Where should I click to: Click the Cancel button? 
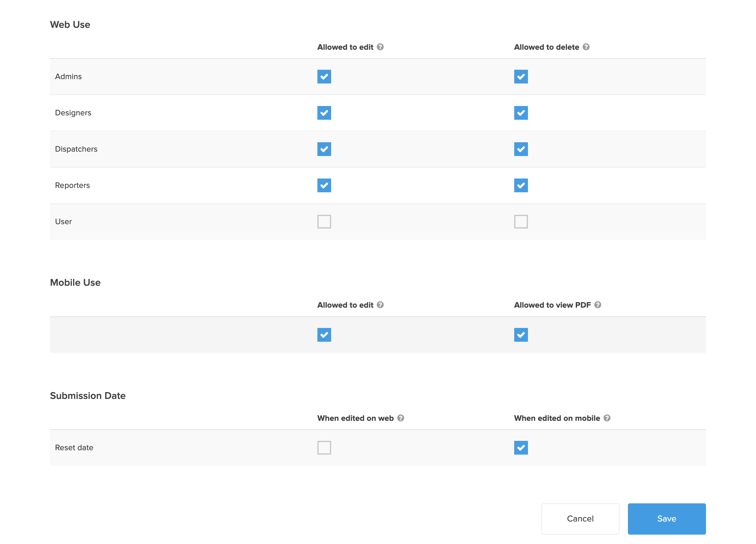[x=580, y=519]
